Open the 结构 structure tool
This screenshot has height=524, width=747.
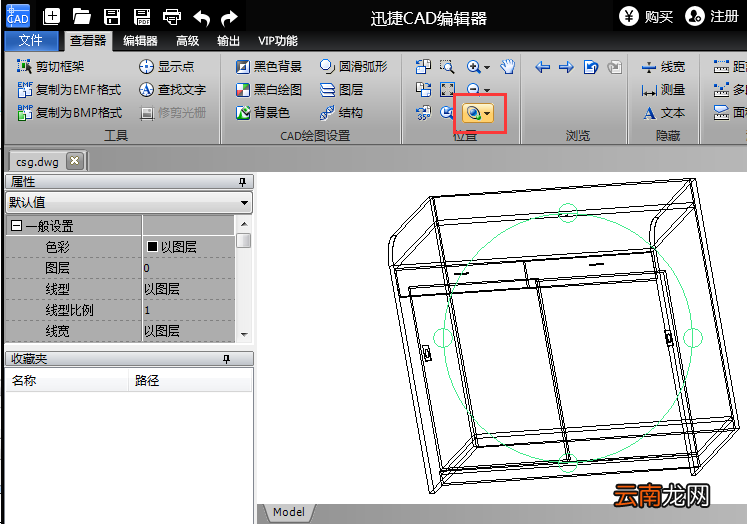[x=342, y=112]
